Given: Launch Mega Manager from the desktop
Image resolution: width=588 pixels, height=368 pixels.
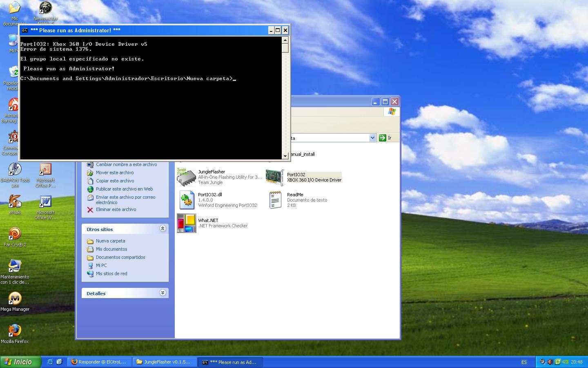Looking at the screenshot, I should (15, 298).
